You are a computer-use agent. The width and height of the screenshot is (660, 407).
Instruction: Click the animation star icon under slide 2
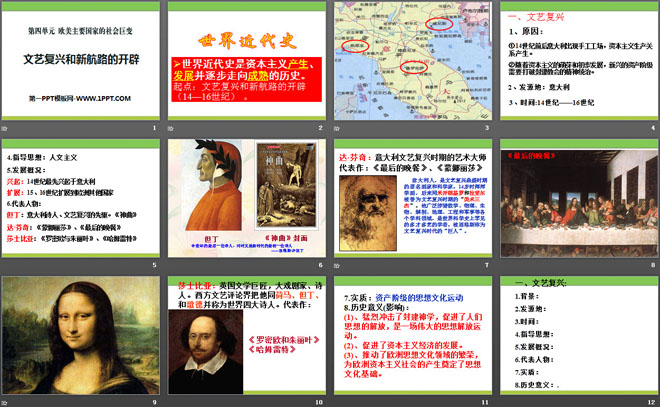pos(170,128)
